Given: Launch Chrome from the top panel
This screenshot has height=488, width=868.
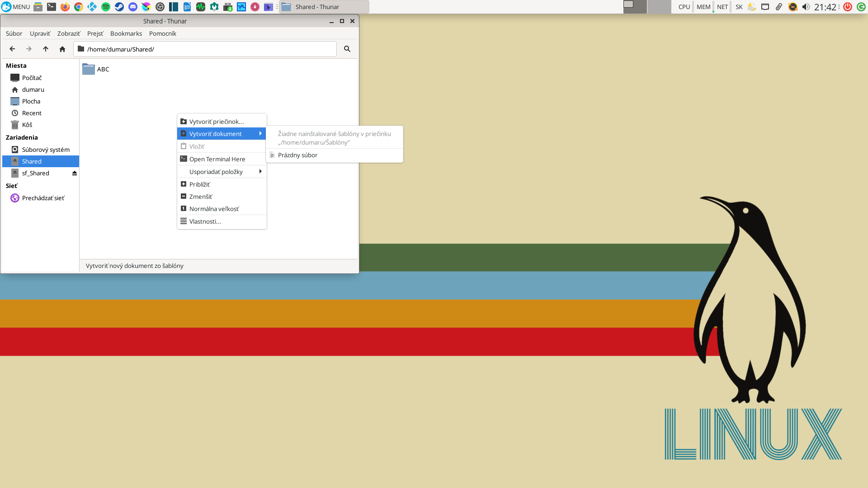Looking at the screenshot, I should pos(79,7).
